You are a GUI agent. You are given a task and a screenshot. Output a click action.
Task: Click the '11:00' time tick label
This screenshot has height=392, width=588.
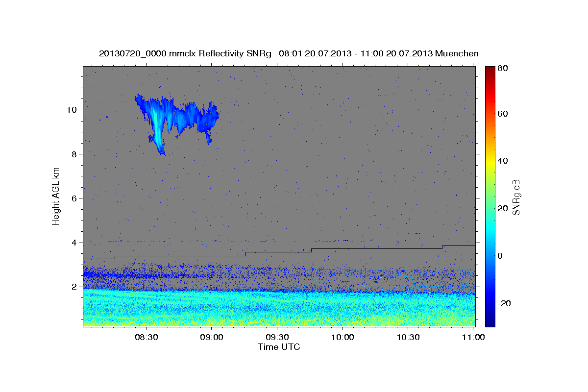click(x=473, y=337)
